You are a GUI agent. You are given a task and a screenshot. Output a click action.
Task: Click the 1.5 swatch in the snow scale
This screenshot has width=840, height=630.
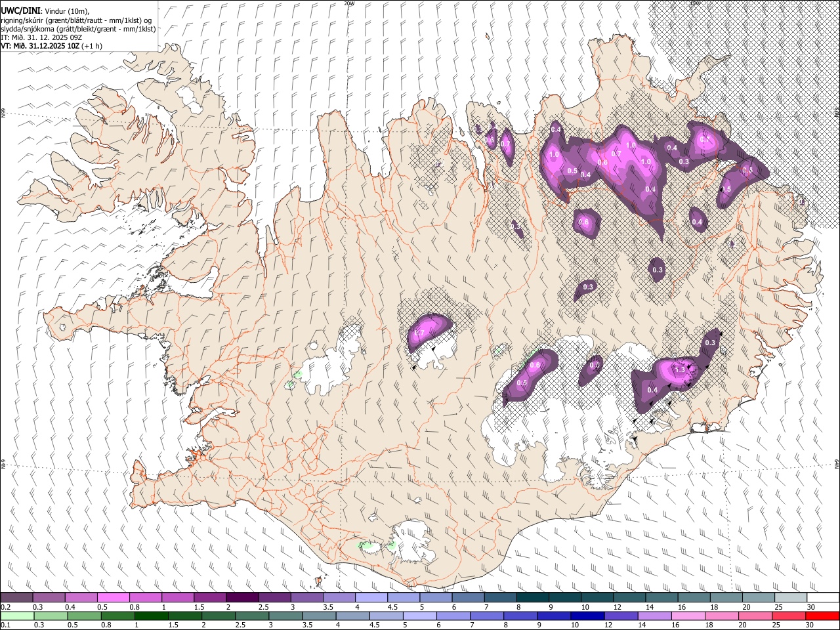coord(209,598)
